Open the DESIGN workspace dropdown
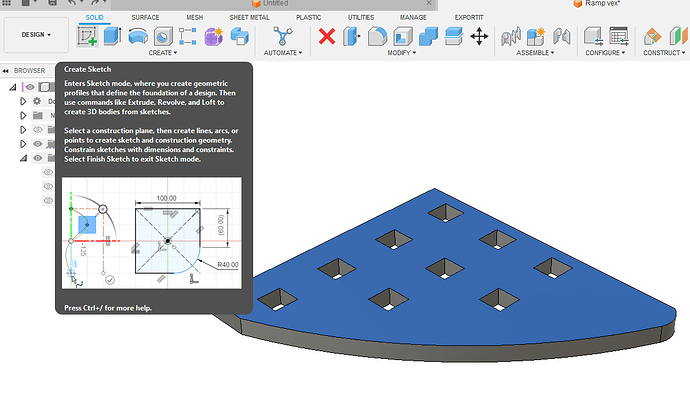690x405 pixels. point(36,35)
